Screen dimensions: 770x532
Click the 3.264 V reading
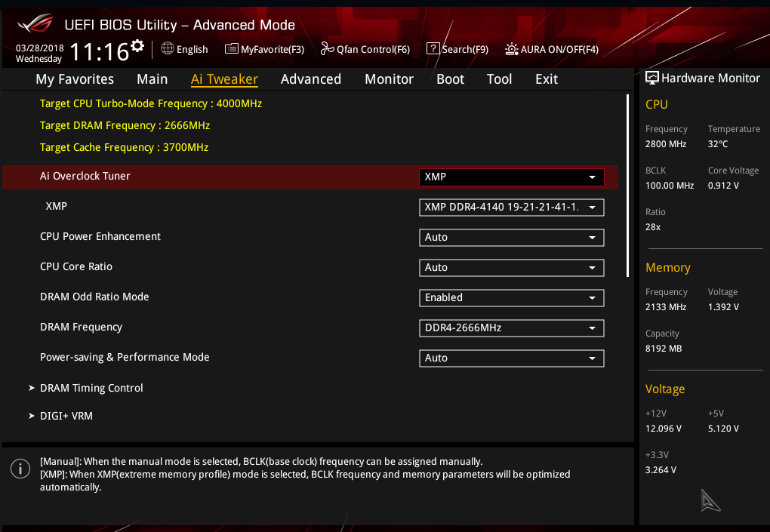661,470
